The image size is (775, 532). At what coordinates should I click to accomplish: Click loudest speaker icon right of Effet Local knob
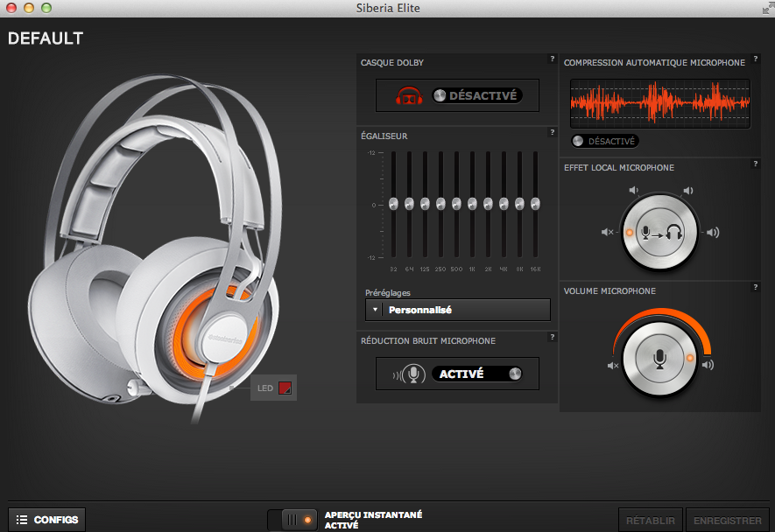tap(713, 232)
